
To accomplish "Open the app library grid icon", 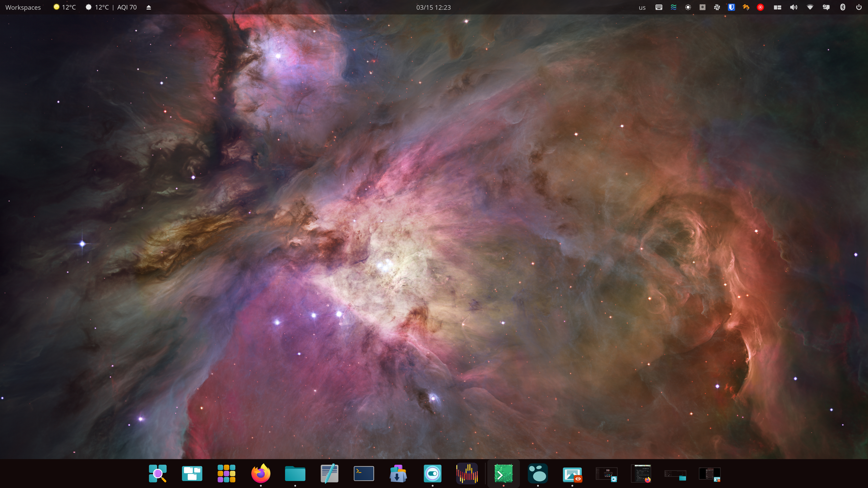I will pos(226,474).
